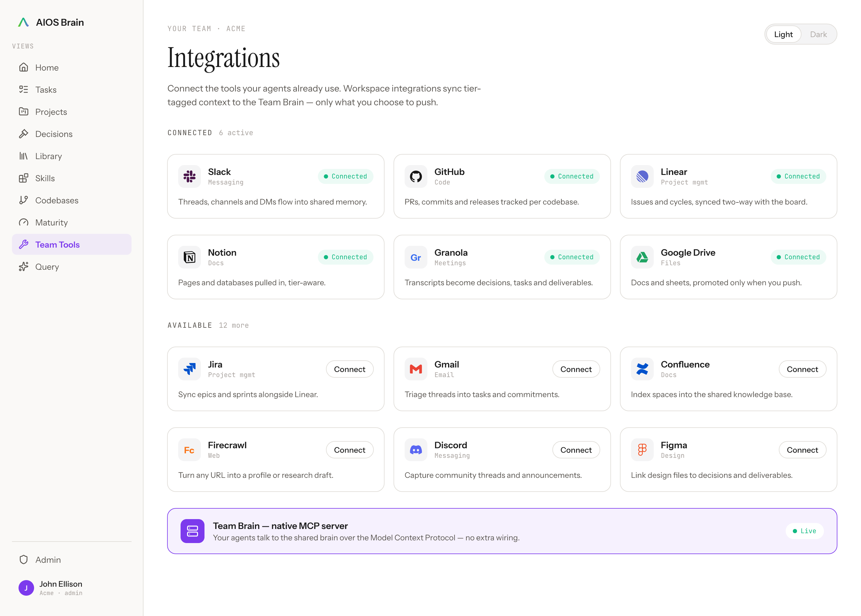
Task: Click the Gmail logo icon
Action: click(x=416, y=369)
